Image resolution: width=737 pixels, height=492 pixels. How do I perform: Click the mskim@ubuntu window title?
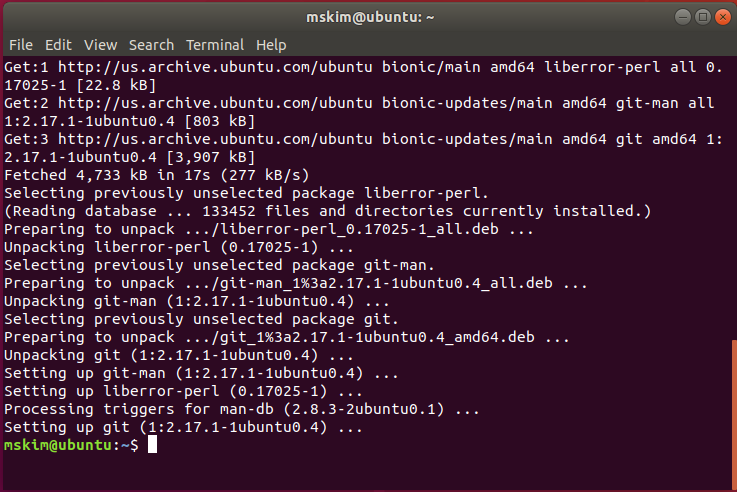pyautogui.click(x=370, y=17)
